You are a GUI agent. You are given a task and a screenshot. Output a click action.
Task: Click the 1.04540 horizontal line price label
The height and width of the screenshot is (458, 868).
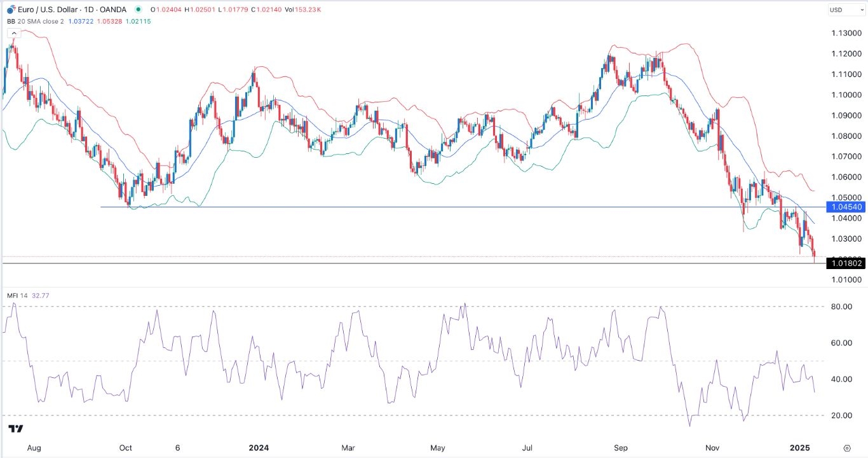coord(844,207)
